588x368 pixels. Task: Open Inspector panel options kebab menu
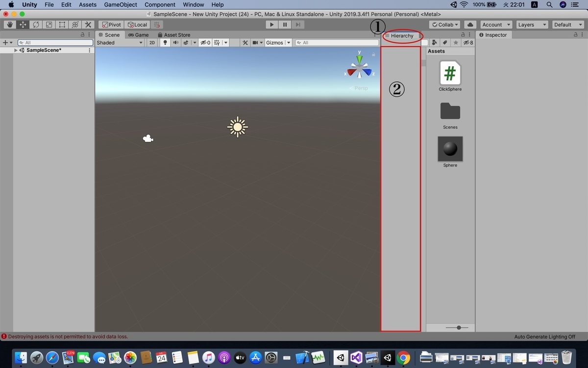(x=582, y=35)
